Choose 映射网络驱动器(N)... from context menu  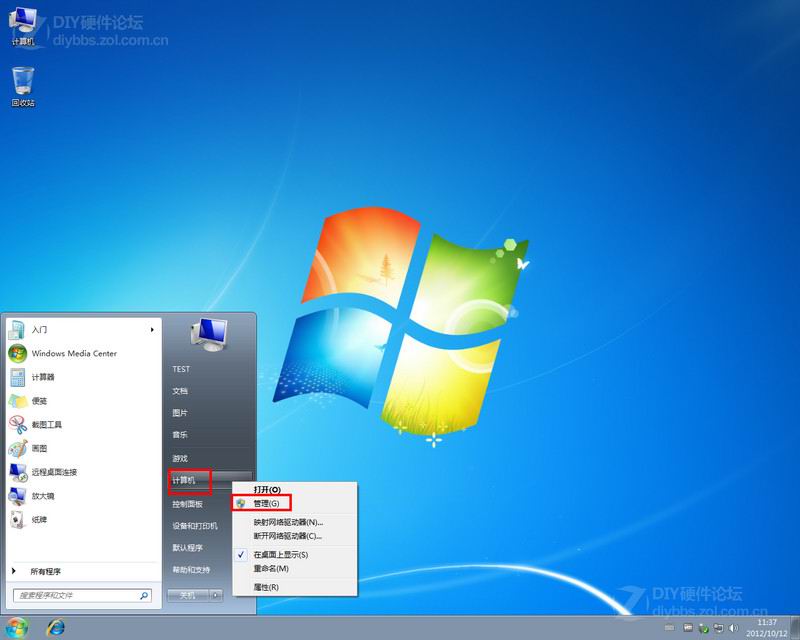click(294, 522)
